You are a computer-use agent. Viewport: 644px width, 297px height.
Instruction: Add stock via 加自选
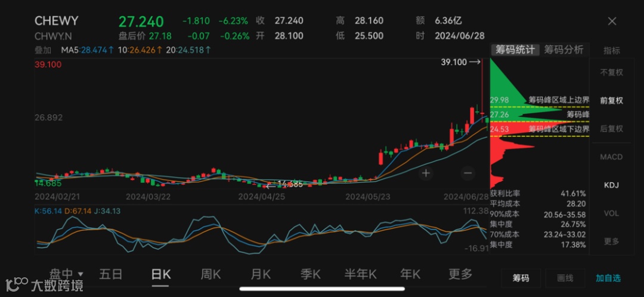[608, 278]
